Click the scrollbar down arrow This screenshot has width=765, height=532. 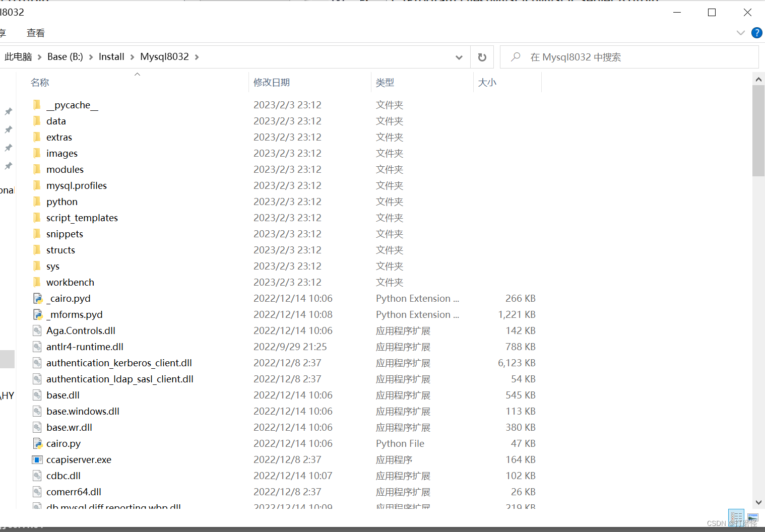pos(758,502)
